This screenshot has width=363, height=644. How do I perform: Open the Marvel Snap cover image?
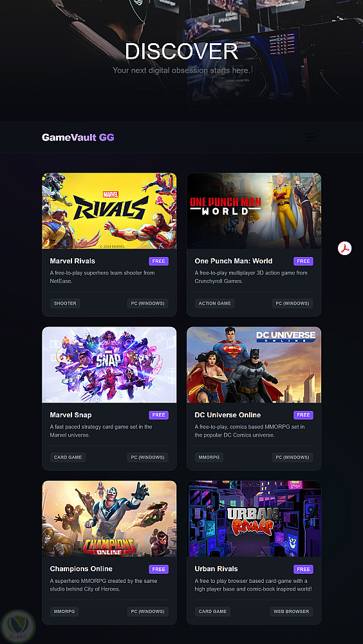tap(109, 365)
